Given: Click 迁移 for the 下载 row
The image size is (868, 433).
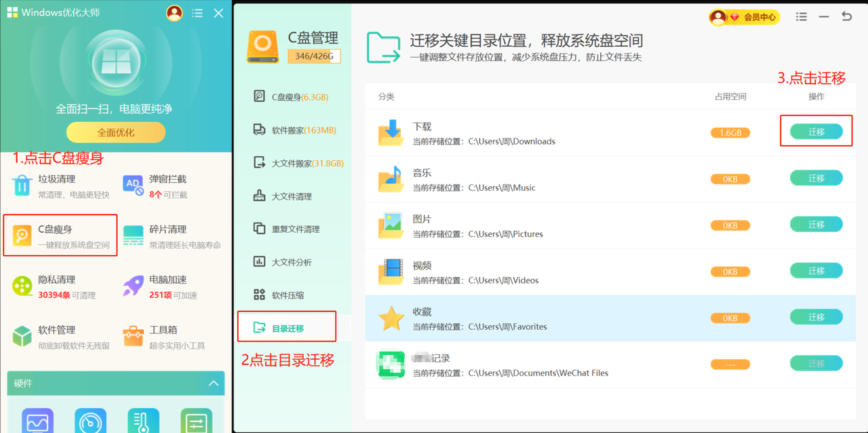Looking at the screenshot, I should [816, 132].
